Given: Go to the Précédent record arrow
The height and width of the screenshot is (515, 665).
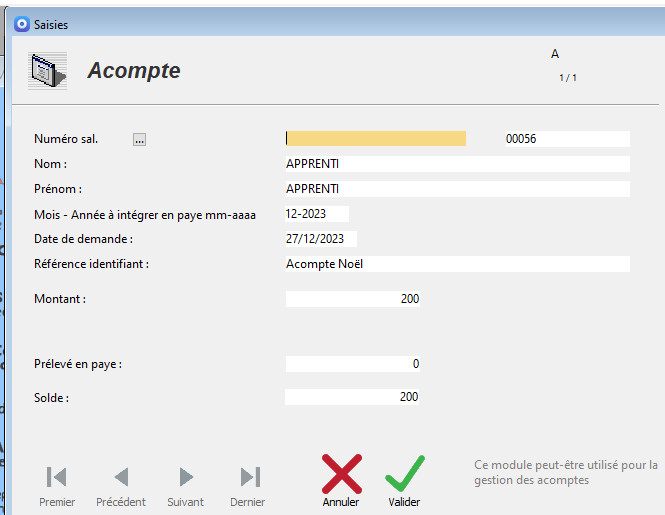Looking at the screenshot, I should pos(121,477).
